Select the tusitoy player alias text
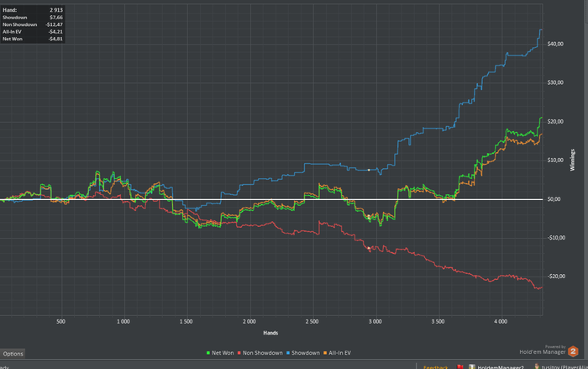588x369 pixels. click(564, 367)
